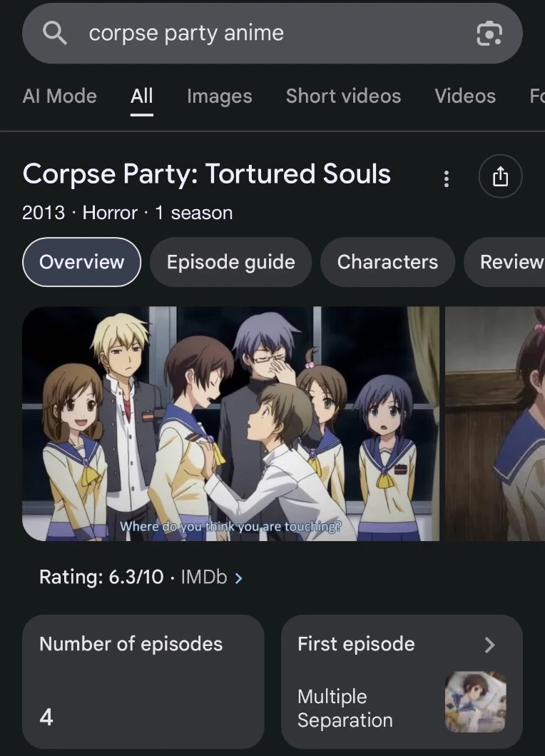Screen dimensions: 545x756
Task: Open the partially visible Reviews chip
Action: click(504, 262)
